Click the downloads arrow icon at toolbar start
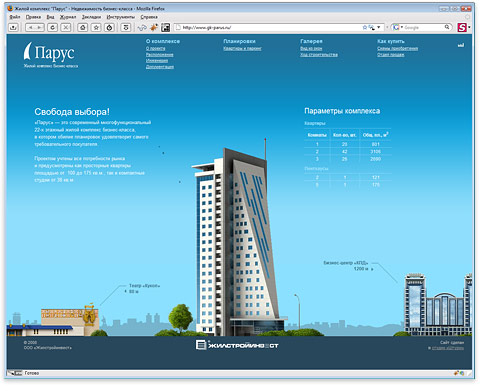 tap(13, 28)
